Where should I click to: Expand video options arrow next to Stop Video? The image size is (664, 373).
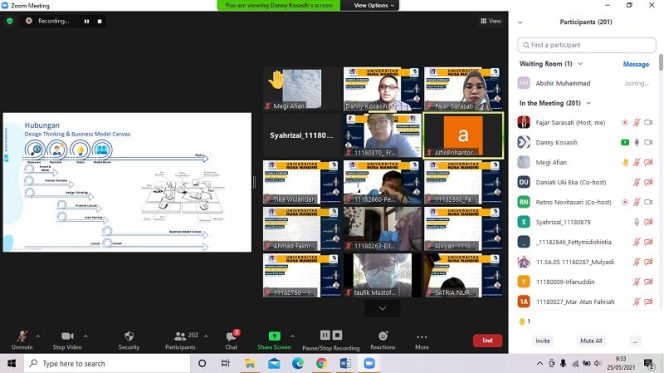tap(86, 336)
